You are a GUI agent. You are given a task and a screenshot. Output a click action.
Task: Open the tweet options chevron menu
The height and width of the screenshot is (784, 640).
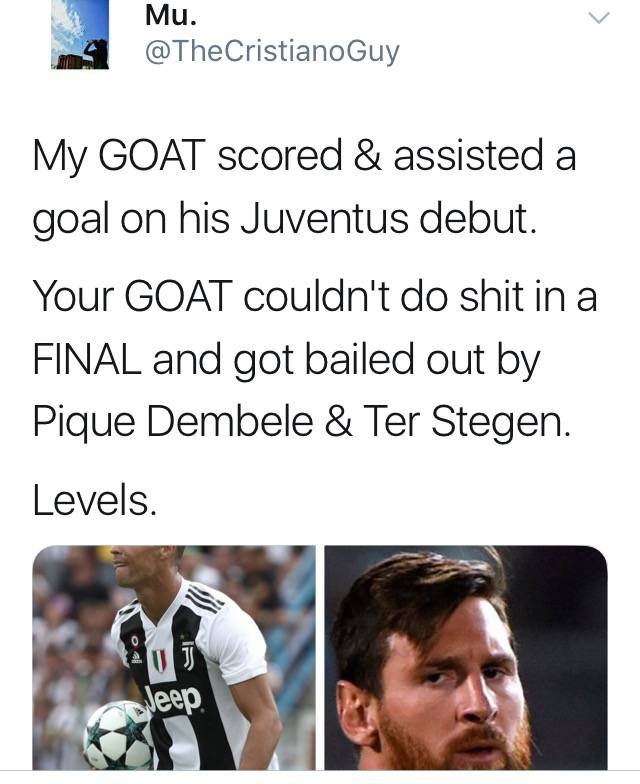pos(597,18)
